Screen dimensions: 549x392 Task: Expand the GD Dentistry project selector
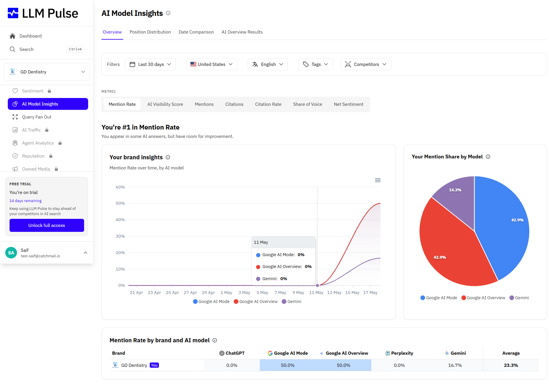[47, 72]
